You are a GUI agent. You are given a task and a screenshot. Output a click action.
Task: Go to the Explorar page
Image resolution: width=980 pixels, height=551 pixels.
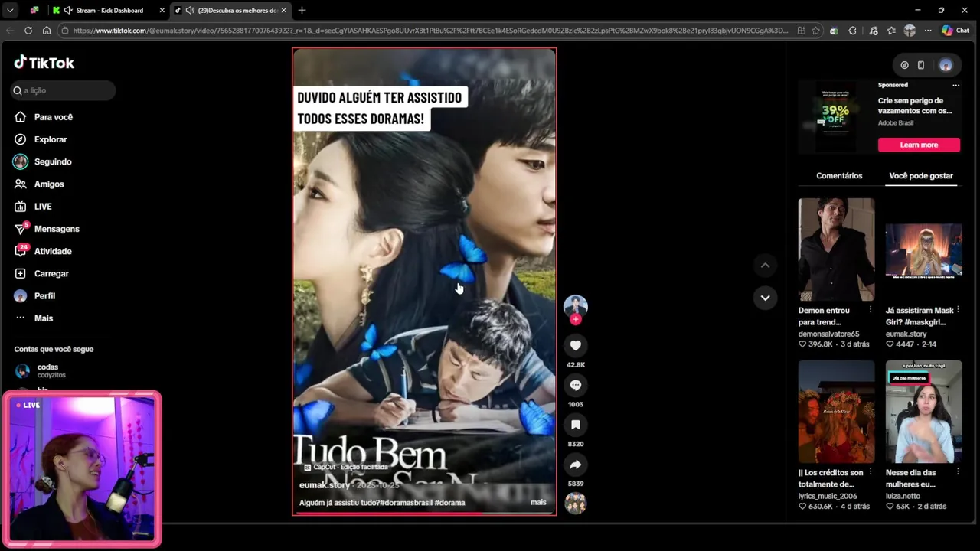pos(41,139)
